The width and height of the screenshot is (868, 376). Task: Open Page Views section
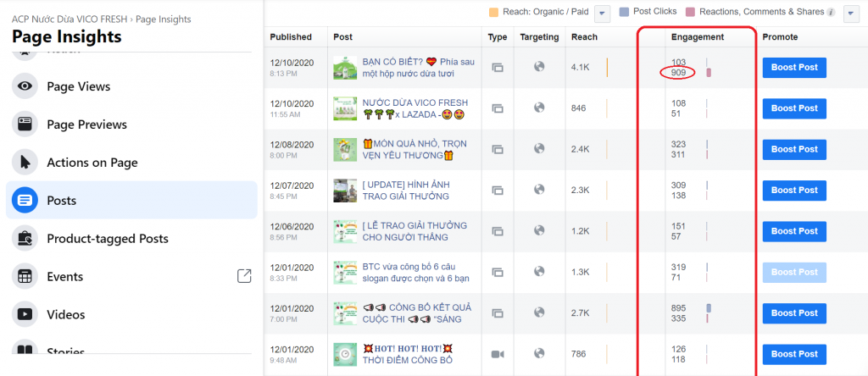coord(78,86)
